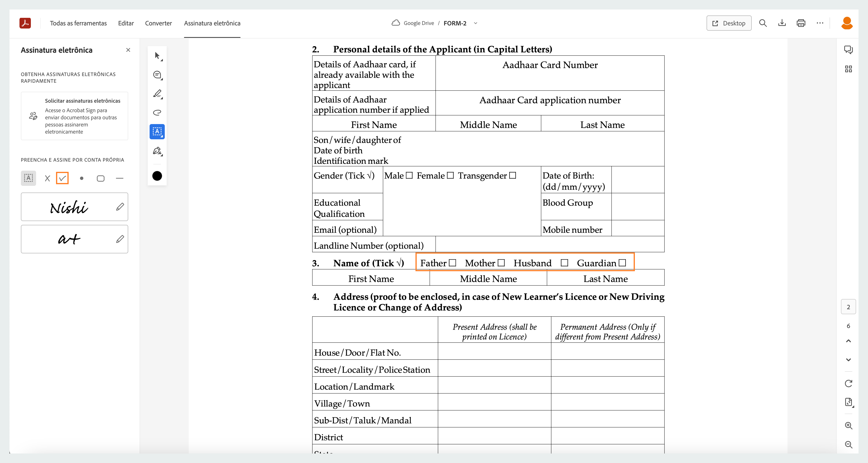
Task: Select the highlighter fill tool
Action: click(157, 94)
